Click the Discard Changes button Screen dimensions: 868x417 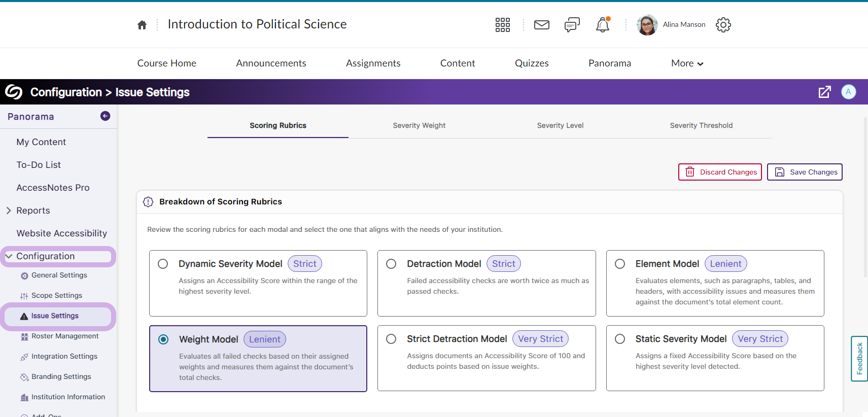tap(720, 172)
